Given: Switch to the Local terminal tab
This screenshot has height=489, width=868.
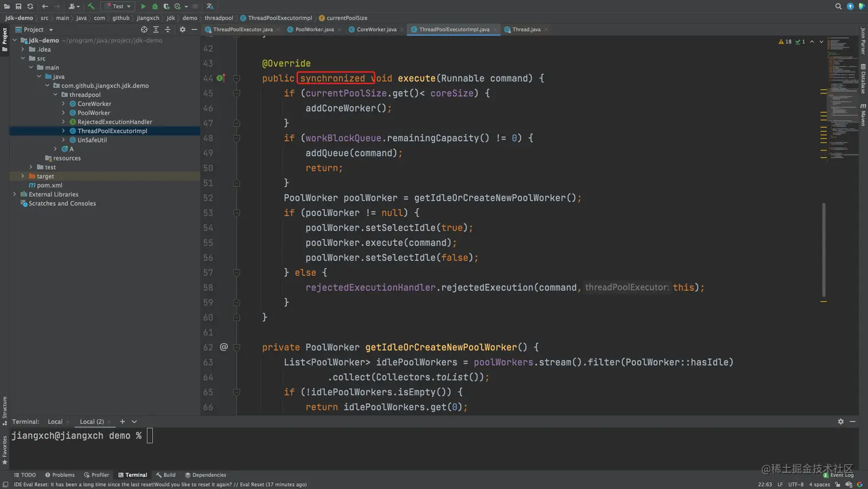Looking at the screenshot, I should pos(55,422).
